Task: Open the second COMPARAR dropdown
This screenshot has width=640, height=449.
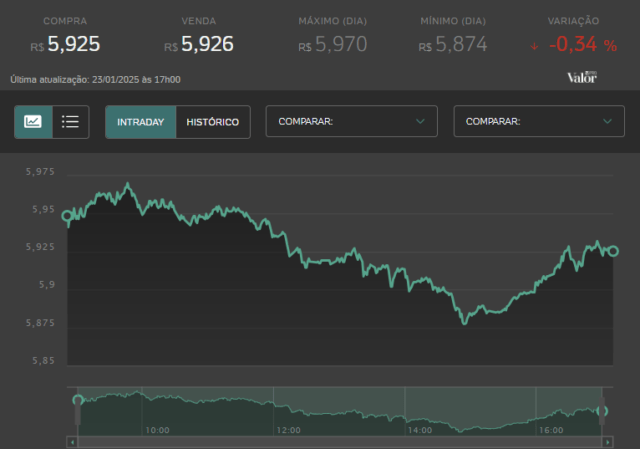Action: click(539, 121)
